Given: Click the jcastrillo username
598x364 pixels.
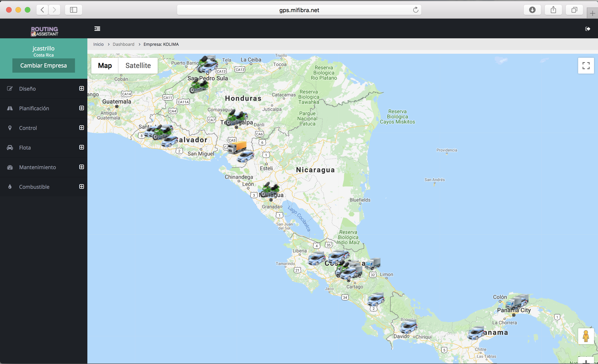Looking at the screenshot, I should (x=44, y=49).
